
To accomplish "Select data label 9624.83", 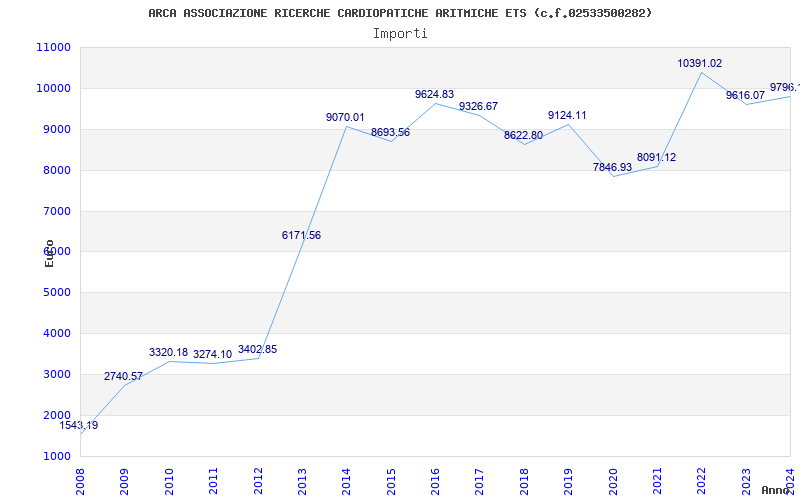I will pos(434,94).
